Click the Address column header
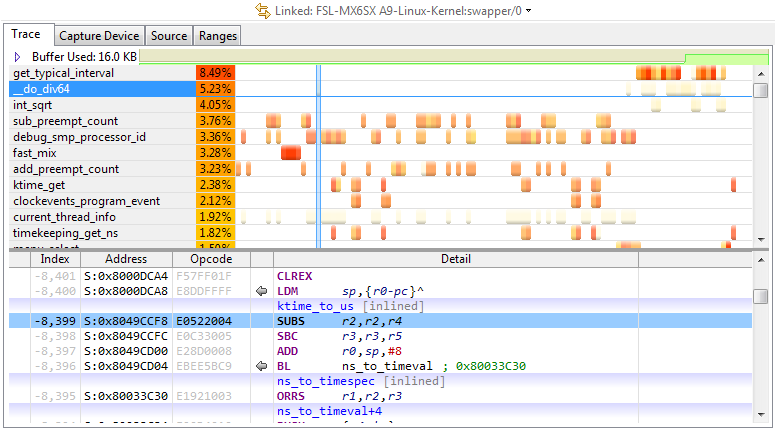 pyautogui.click(x=126, y=259)
